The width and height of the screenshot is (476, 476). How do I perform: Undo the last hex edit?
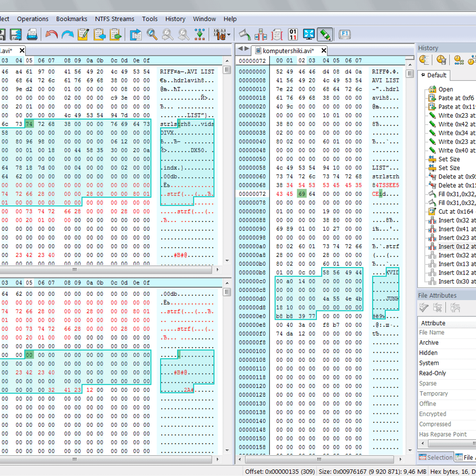pos(51,35)
